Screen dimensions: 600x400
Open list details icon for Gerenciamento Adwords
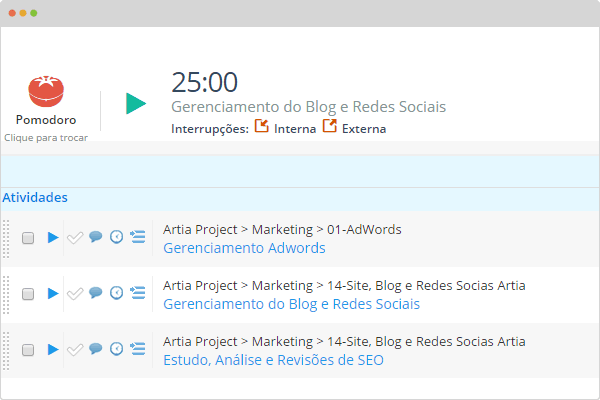tap(138, 237)
